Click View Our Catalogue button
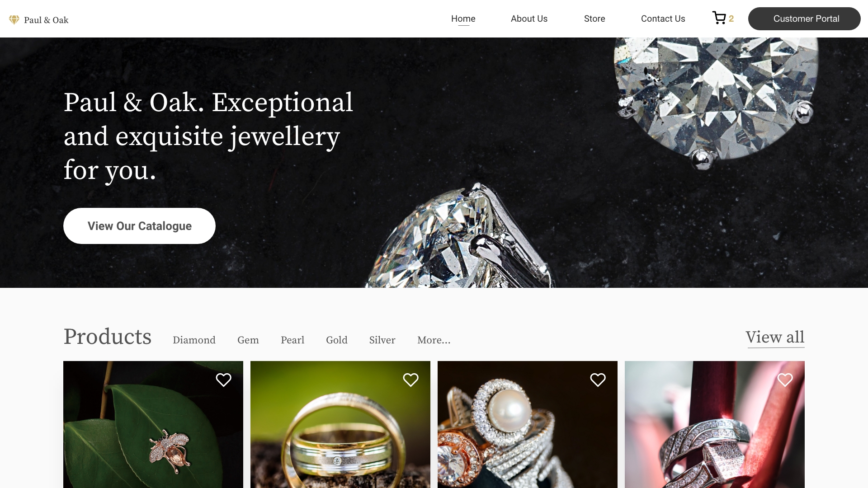The height and width of the screenshot is (488, 868). [139, 226]
